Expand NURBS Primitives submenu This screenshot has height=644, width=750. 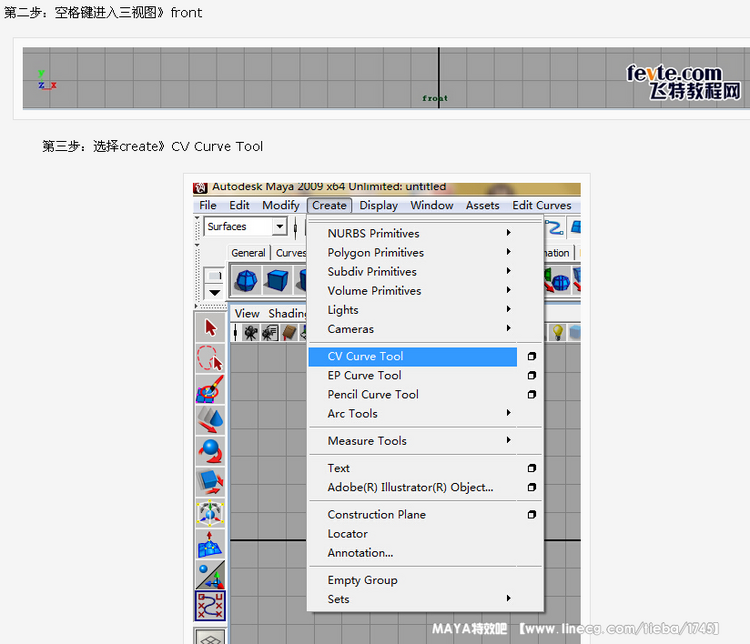click(x=509, y=233)
